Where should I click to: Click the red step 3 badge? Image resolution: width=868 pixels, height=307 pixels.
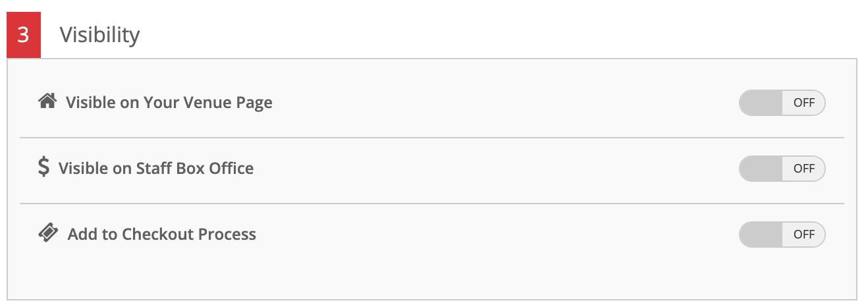[x=24, y=35]
